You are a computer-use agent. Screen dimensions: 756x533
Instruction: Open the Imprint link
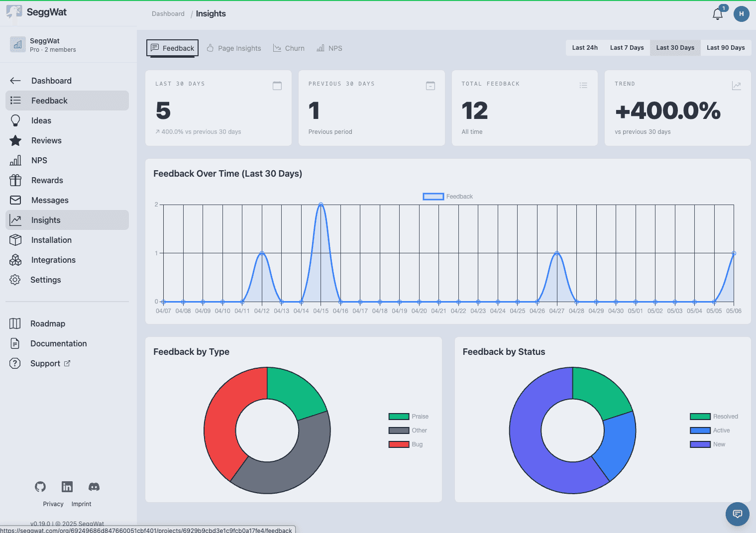click(x=81, y=504)
